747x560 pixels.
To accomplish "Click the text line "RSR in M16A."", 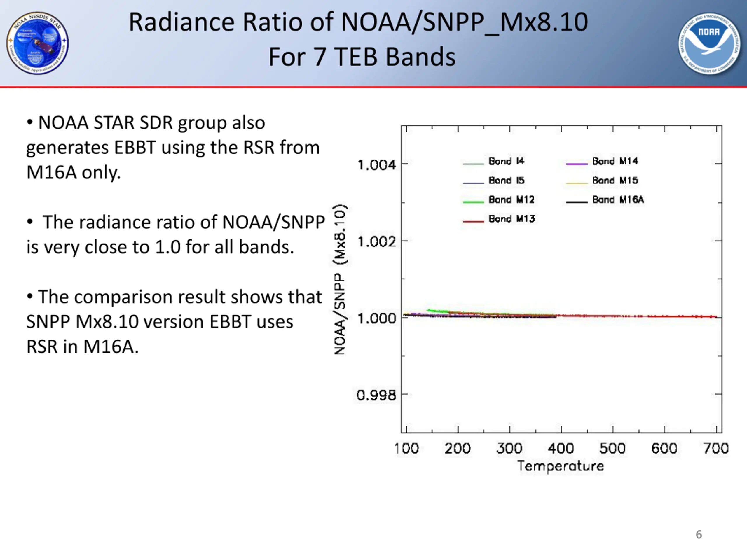I will pos(82,347).
